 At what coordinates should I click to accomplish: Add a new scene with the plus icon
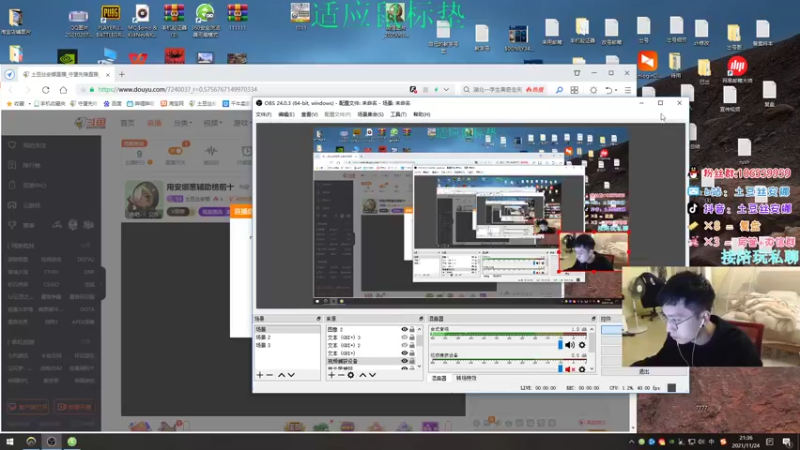260,375
